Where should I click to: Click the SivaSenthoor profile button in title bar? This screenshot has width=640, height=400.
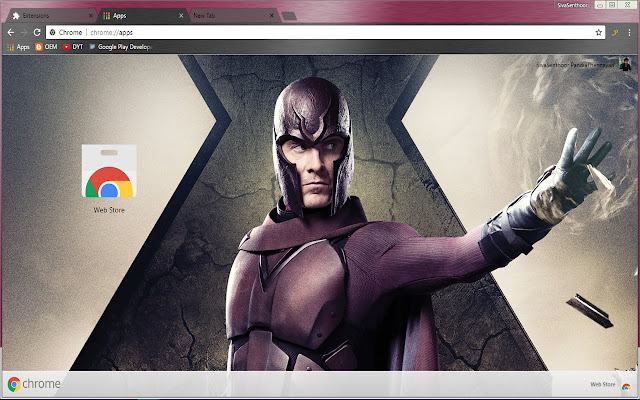point(572,5)
